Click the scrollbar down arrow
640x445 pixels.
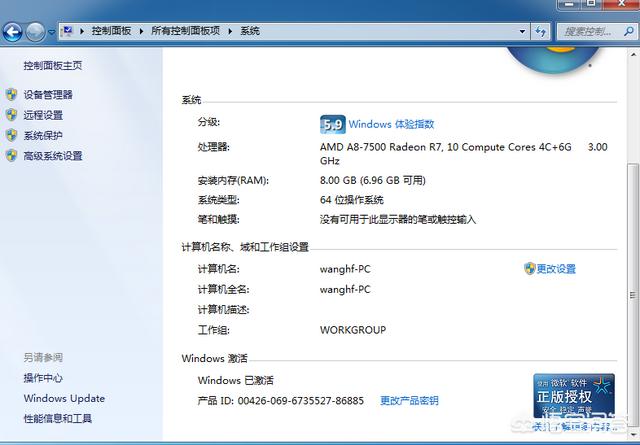(633, 433)
